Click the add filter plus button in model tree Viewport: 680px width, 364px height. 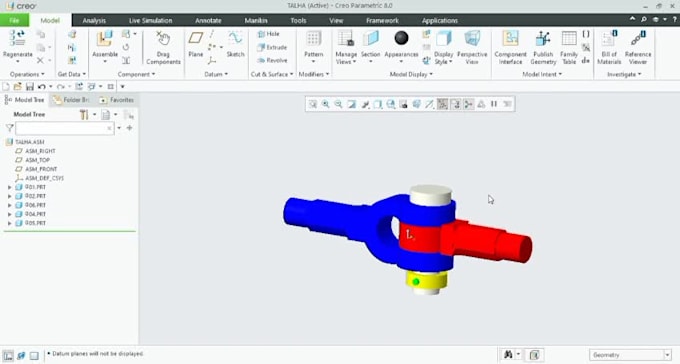(x=129, y=128)
